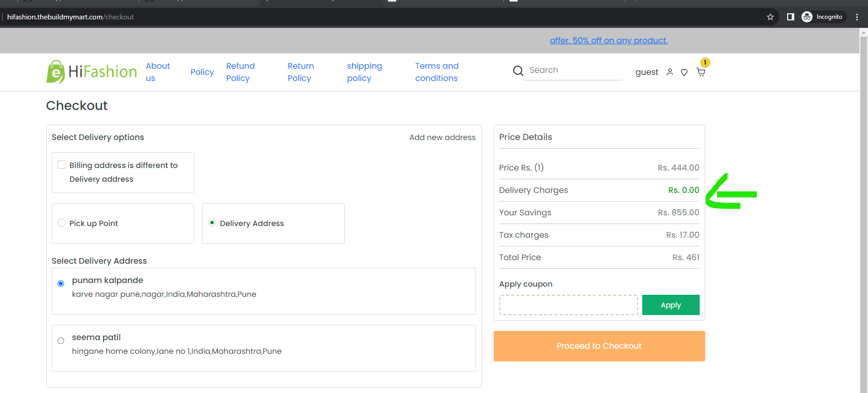Open the Refund Policy page

241,72
